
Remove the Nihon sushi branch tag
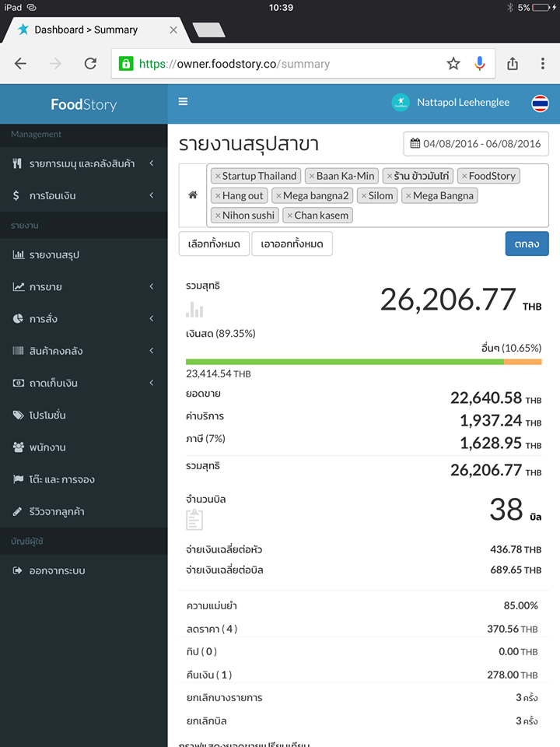[218, 216]
